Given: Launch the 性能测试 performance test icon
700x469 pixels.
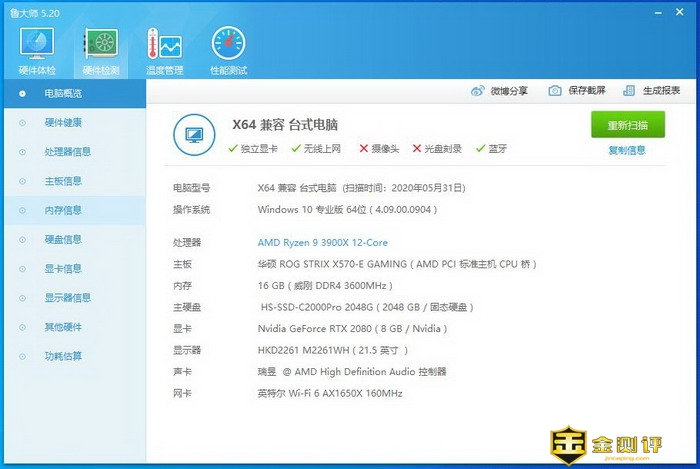Looking at the screenshot, I should [228, 45].
